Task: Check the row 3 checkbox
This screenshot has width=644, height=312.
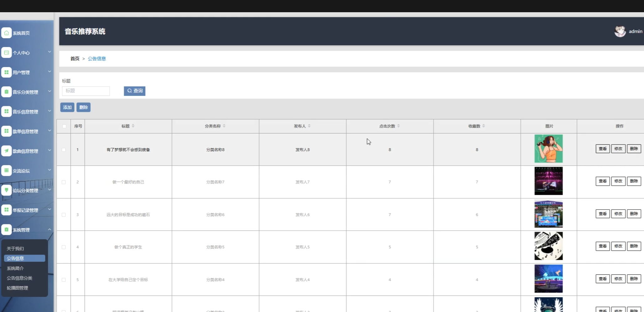Action: (64, 215)
